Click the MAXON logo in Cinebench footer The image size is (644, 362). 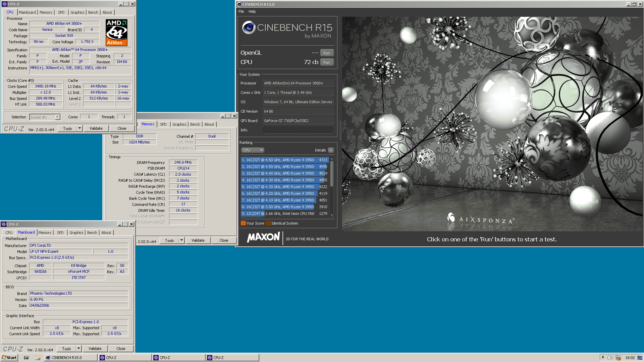coord(264,237)
